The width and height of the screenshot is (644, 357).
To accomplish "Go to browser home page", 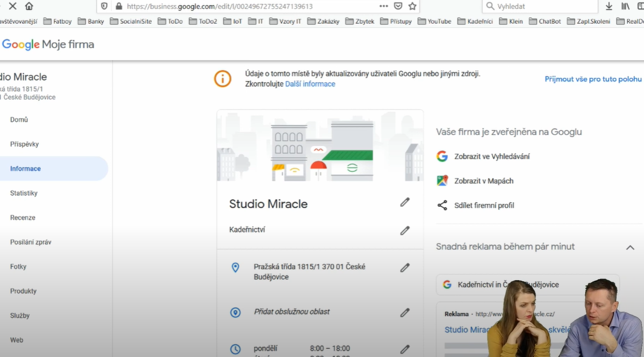I will click(29, 6).
